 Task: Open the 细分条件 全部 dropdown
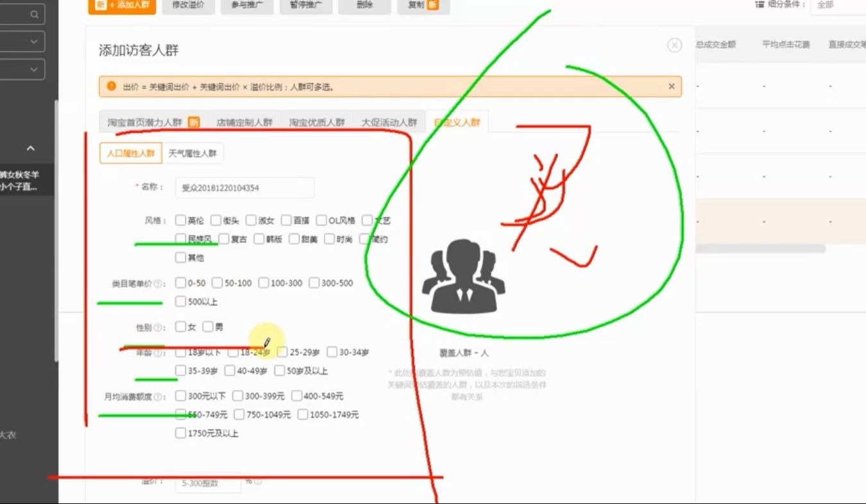tap(838, 4)
